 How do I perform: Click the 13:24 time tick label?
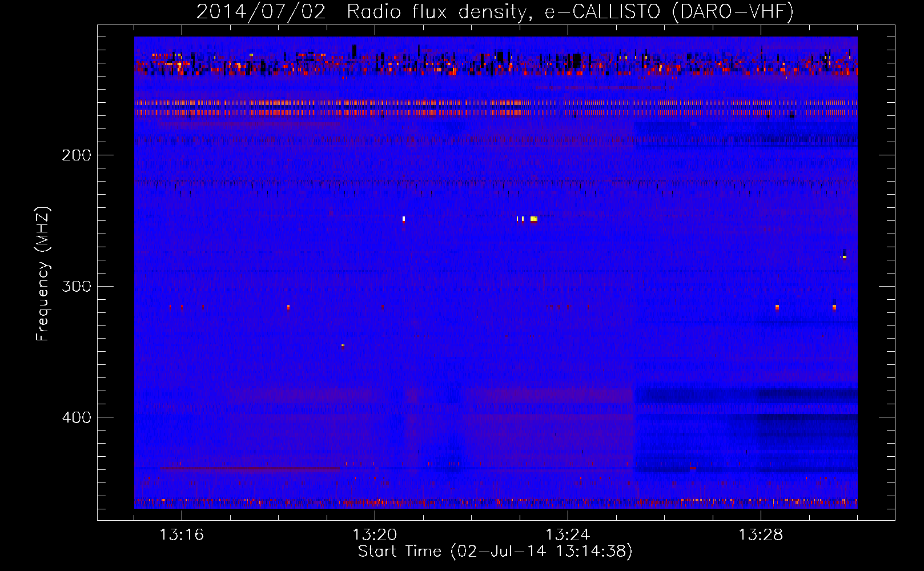click(568, 534)
